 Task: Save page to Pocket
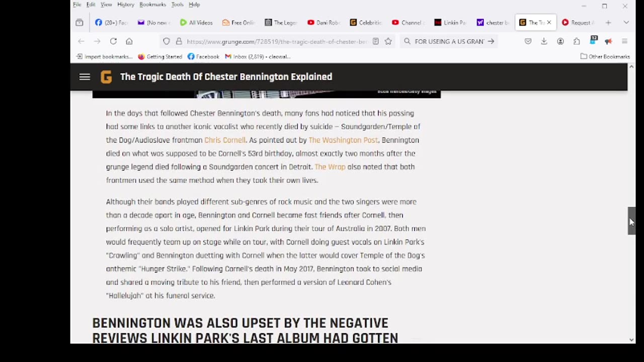coord(528,41)
